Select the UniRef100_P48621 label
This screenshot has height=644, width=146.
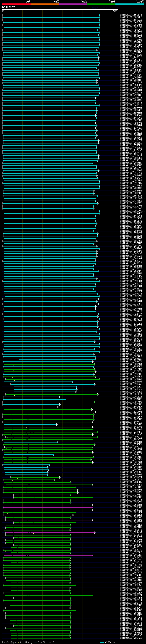(131, 55)
